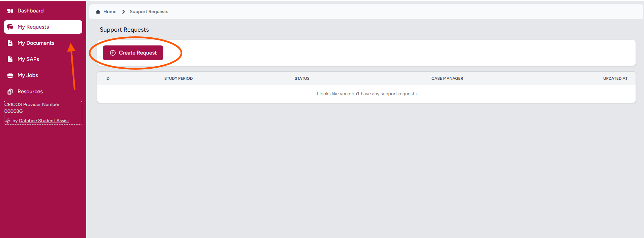Click the Support Requests page heading

coord(124,30)
